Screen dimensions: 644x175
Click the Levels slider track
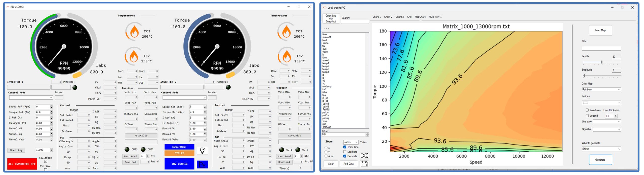click(601, 62)
